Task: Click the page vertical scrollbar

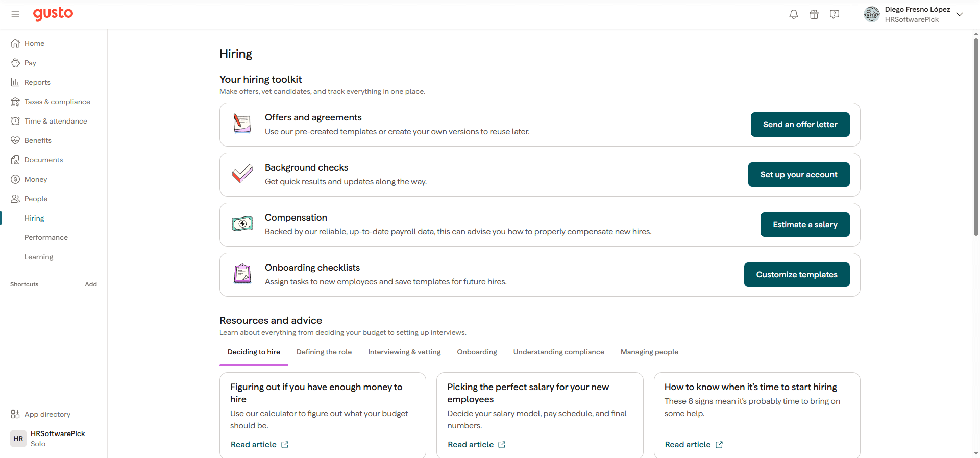Action: (x=976, y=137)
